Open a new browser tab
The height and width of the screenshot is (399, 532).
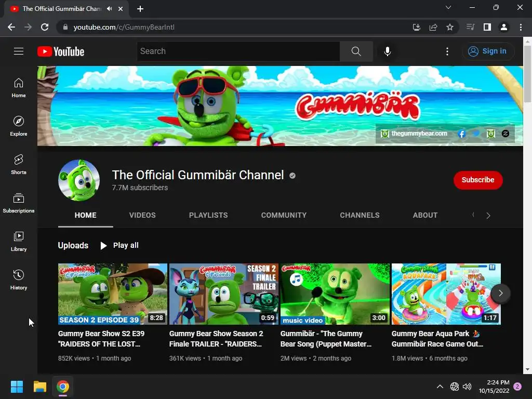pos(140,9)
